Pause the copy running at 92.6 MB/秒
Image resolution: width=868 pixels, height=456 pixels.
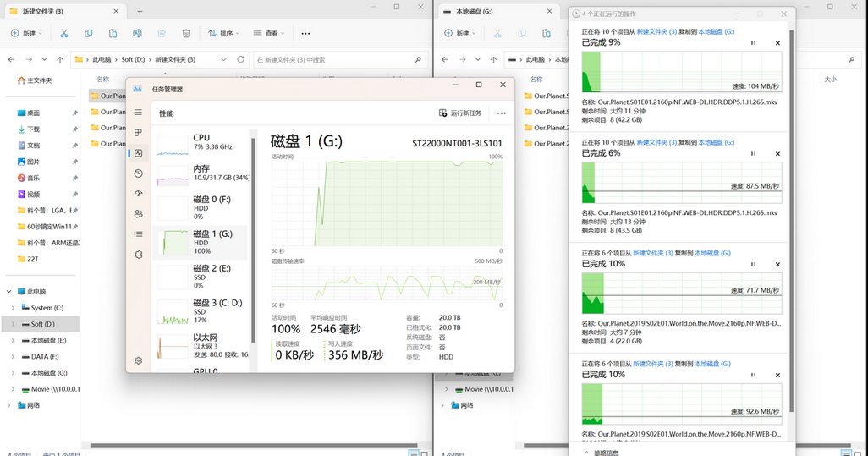(x=754, y=375)
